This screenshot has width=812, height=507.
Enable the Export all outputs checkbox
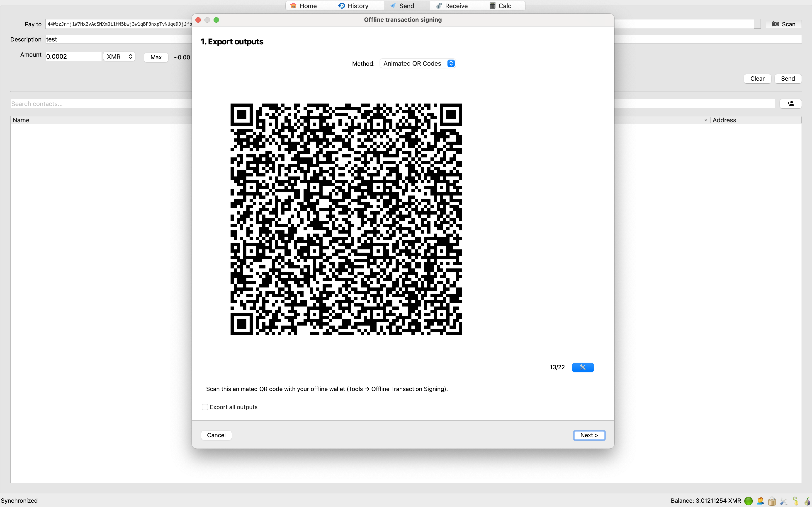point(205,407)
